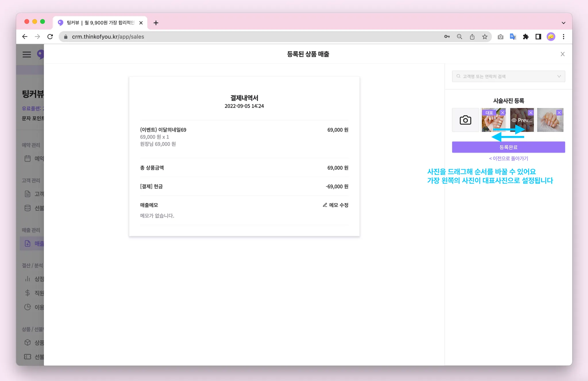Image resolution: width=588 pixels, height=381 pixels.
Task: Delete the rightmost nail photo thumbnail
Action: pos(559,113)
